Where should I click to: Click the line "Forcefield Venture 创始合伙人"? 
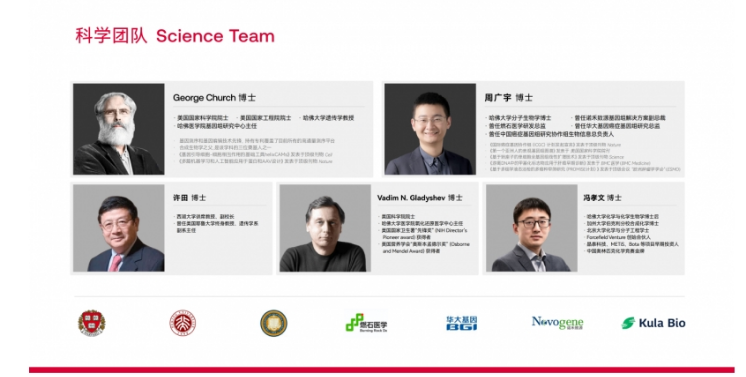[618, 237]
